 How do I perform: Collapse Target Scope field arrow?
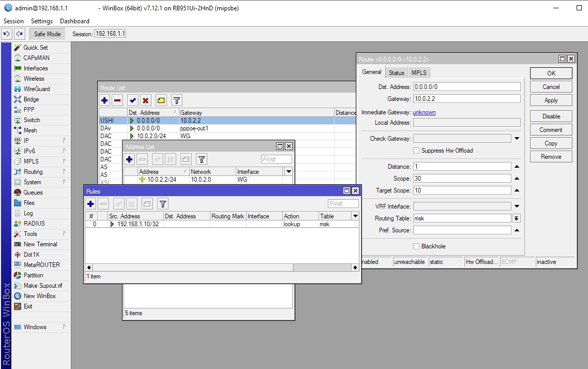(x=517, y=190)
